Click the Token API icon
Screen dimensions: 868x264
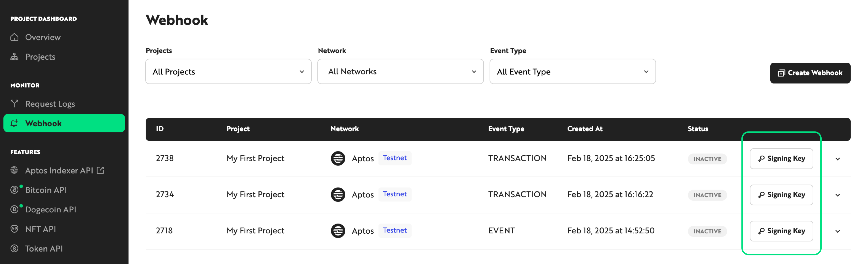click(14, 248)
